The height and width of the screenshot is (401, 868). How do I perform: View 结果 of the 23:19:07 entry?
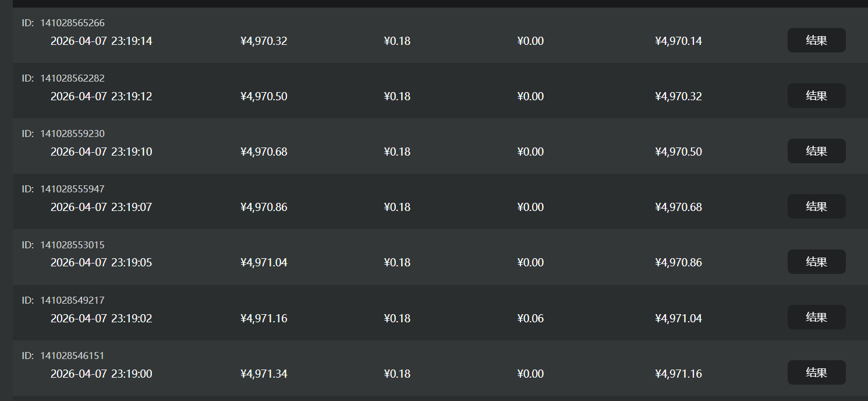click(816, 206)
